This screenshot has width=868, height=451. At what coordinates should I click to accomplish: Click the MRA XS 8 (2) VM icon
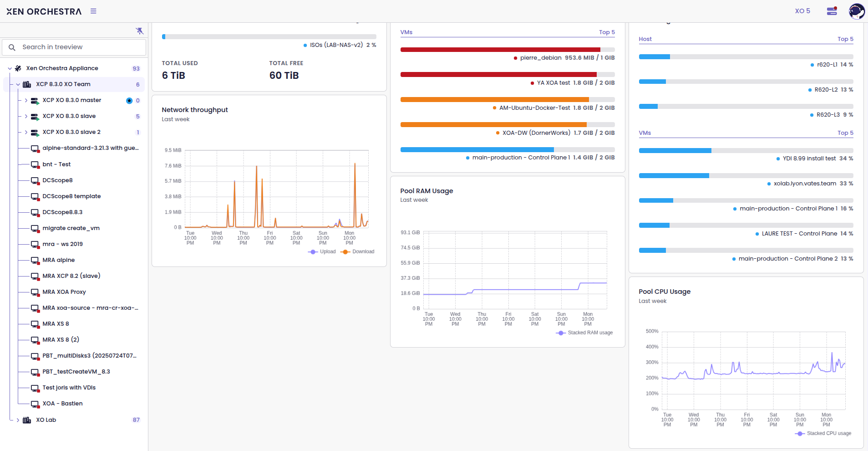point(35,340)
